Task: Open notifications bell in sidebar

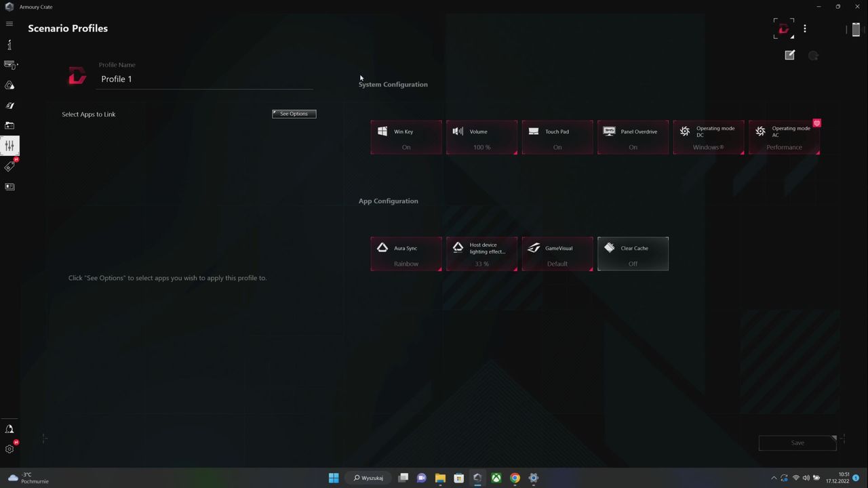Action: (9, 429)
